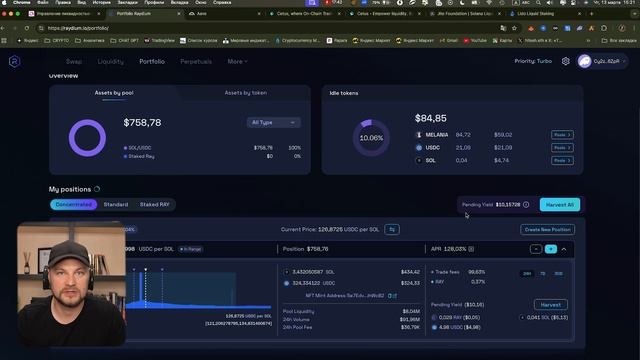
Task: Click the liquidity range chart
Action: pos(198,288)
